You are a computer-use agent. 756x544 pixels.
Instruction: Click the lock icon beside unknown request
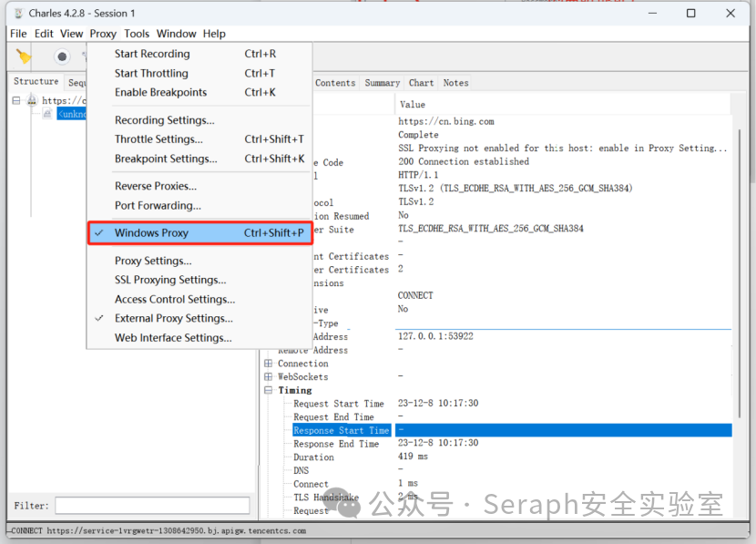coord(47,114)
